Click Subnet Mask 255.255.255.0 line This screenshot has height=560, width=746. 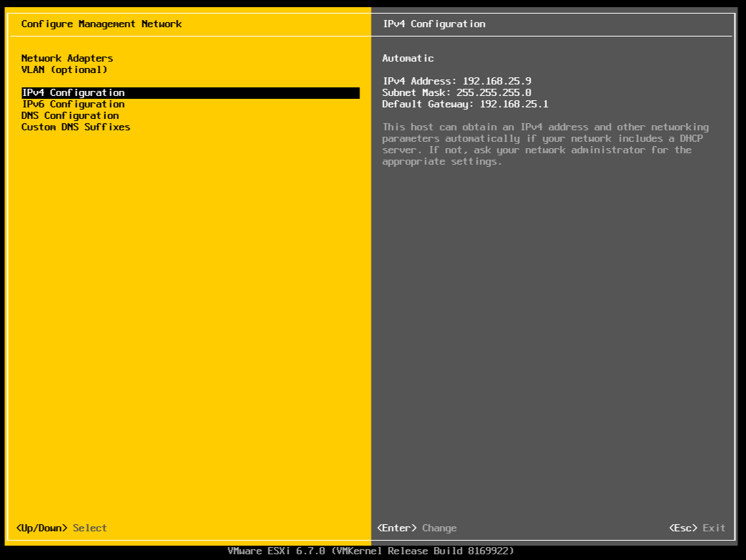(x=457, y=92)
